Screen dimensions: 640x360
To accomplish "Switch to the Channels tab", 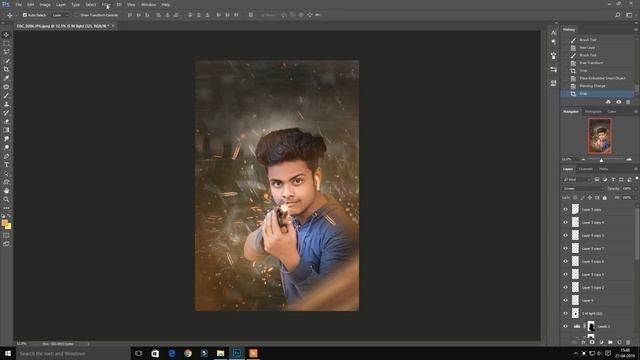I will pyautogui.click(x=586, y=169).
